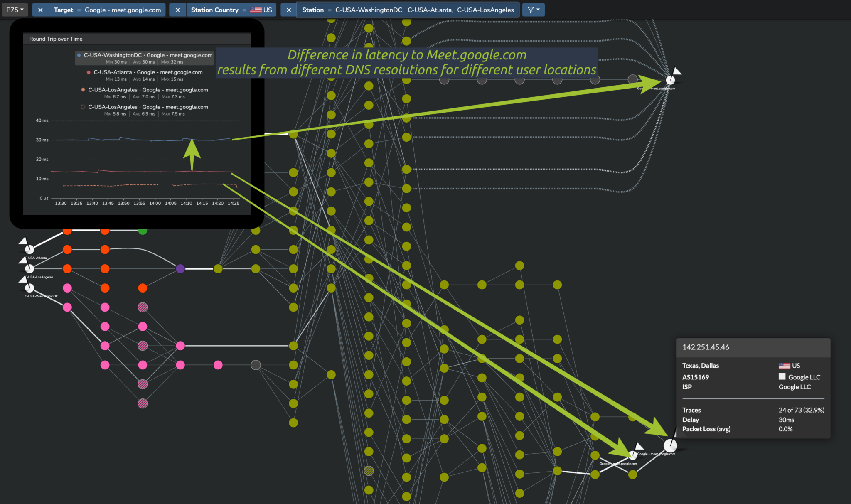The image size is (851, 504).
Task: Edit the Target = Google - meet.google.com filter
Action: (107, 10)
